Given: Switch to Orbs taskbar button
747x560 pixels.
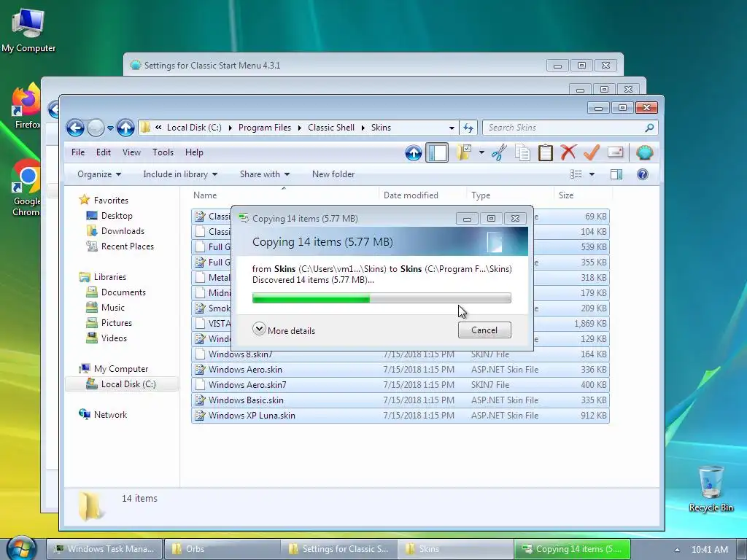Looking at the screenshot, I should pos(221,549).
